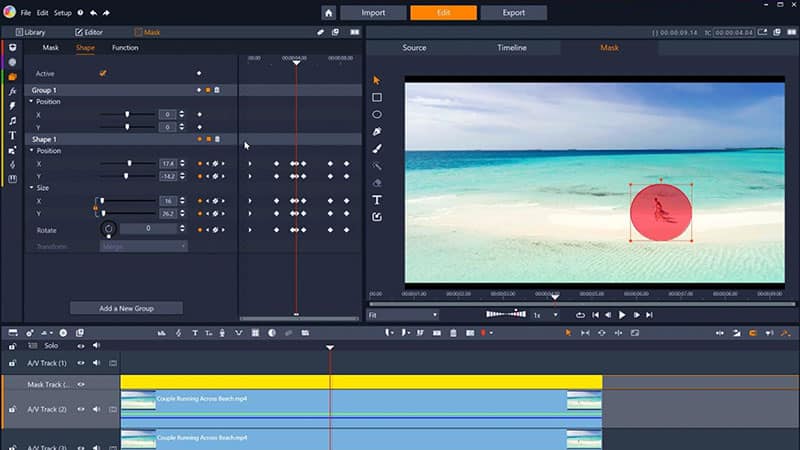Adjust Size Y value stepper
The image size is (800, 450).
pyautogui.click(x=182, y=213)
